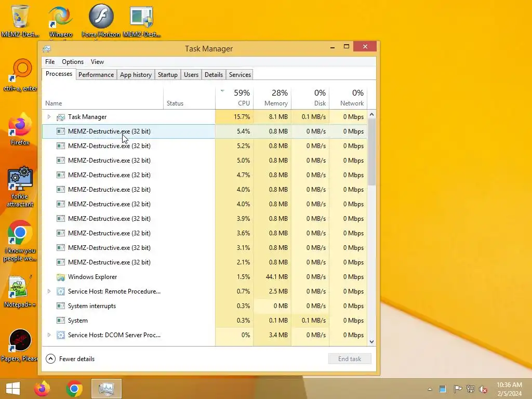Sort processes by Name column header
Viewport: 532px width, 399px height.
pos(103,98)
